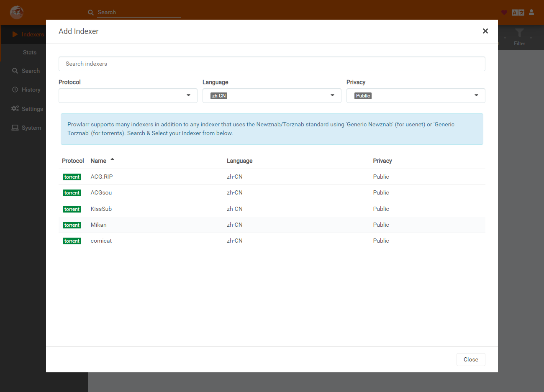
Task: Open Stats in the sidebar
Action: coord(29,52)
